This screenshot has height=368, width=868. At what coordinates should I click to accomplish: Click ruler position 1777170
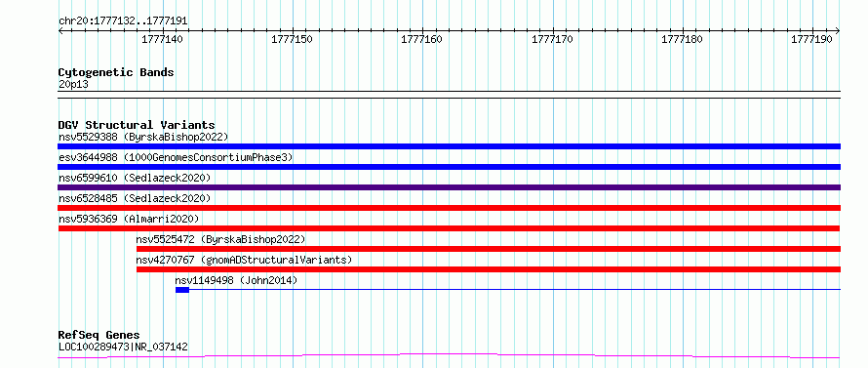click(552, 39)
